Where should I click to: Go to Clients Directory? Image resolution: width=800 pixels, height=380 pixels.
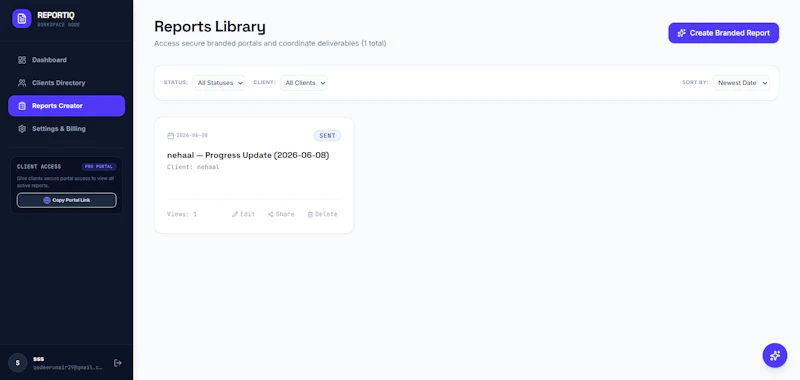point(66,83)
